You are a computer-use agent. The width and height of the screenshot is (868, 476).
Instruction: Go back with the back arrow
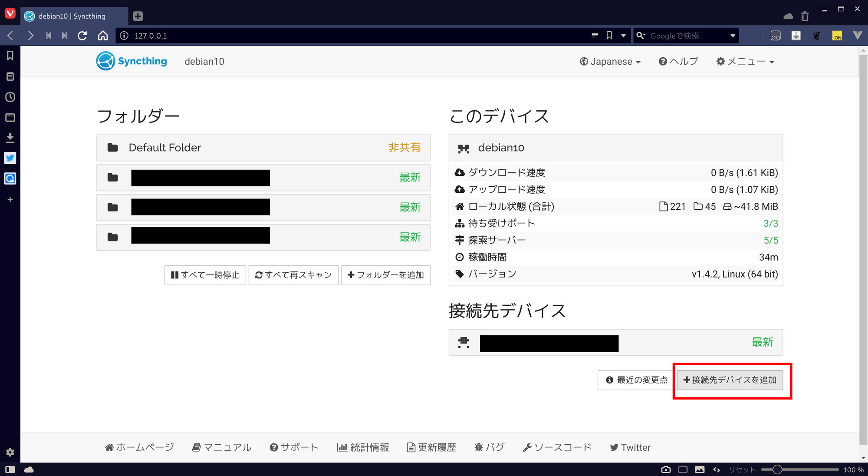pyautogui.click(x=10, y=36)
